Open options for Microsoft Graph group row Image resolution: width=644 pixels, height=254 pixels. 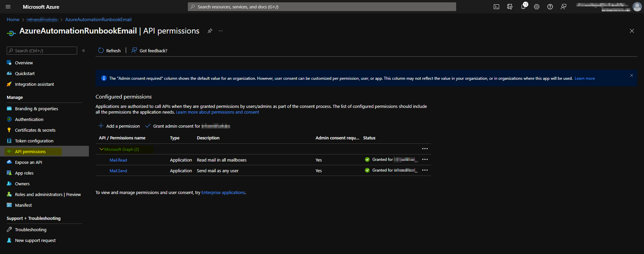(425, 149)
